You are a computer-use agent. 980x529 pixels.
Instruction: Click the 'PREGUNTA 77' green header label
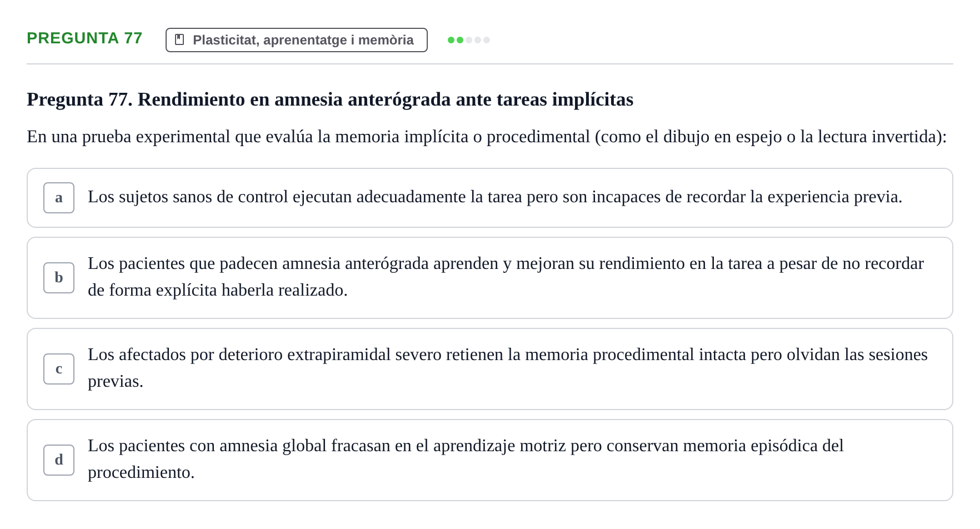[84, 38]
